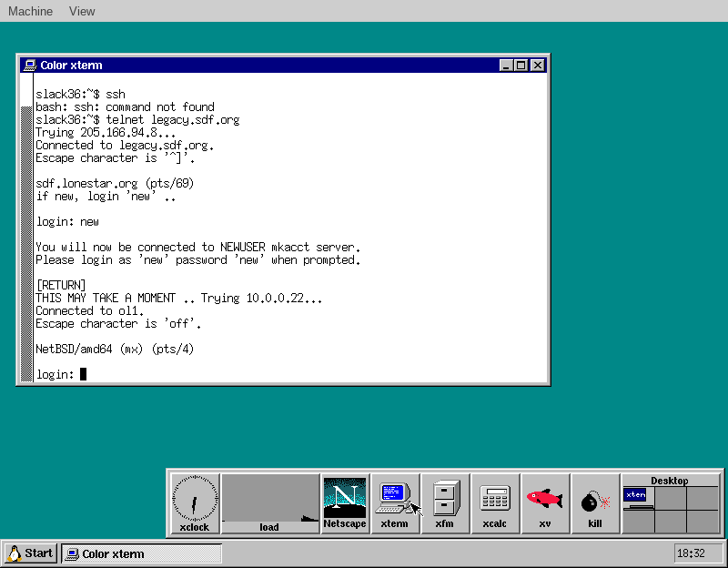Click the xterm vertical scrollbar

pos(26,228)
